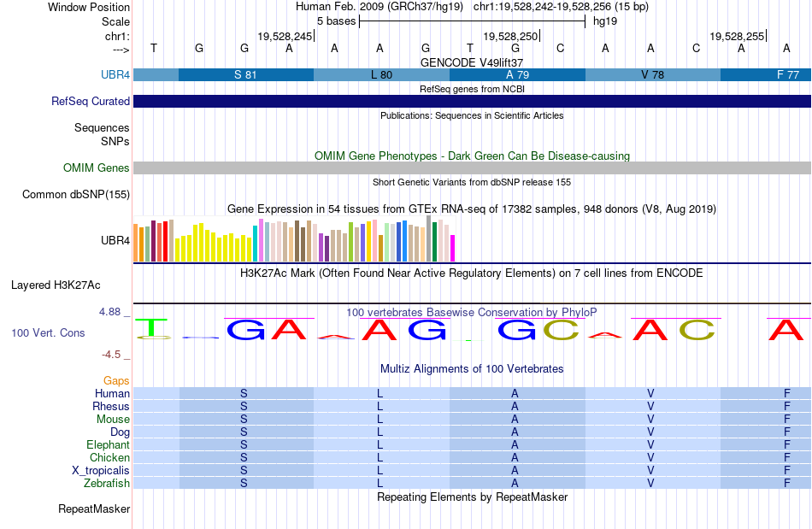
Task: Click the dark blue RefSeq Curated bar
Action: point(472,101)
